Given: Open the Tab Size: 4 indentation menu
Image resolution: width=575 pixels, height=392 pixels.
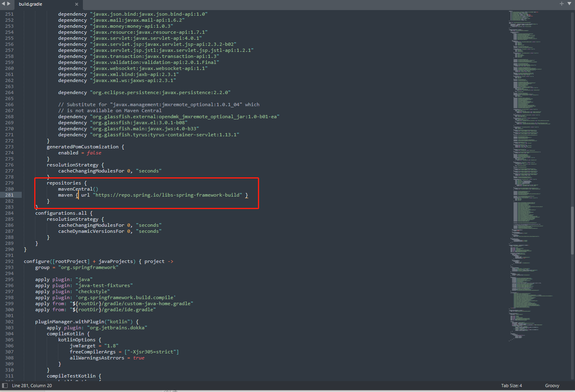Looking at the screenshot, I should pyautogui.click(x=511, y=386).
